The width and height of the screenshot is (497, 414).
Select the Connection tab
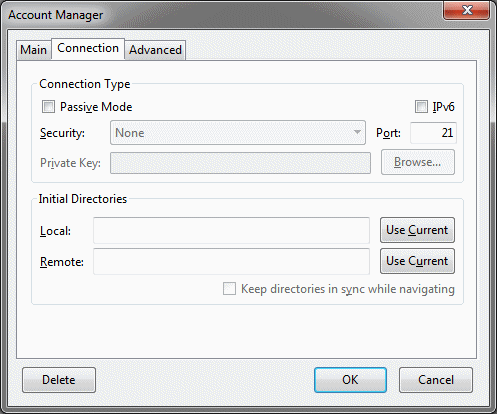coord(88,49)
